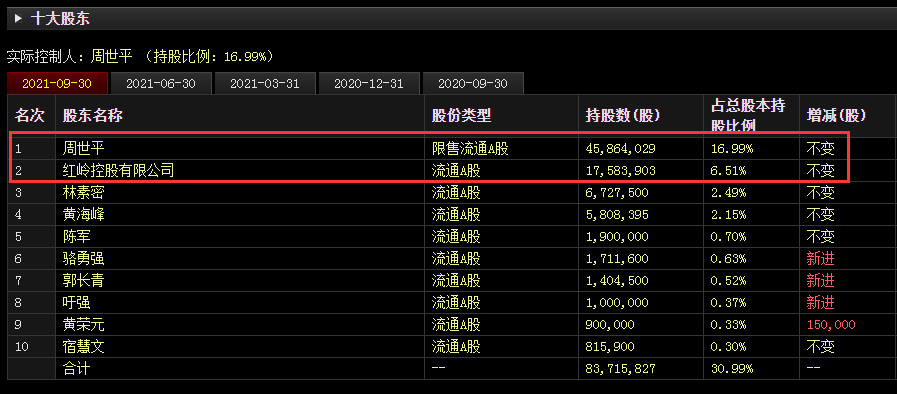View the 2020-09-30 period tab
897x394 pixels.
[x=473, y=83]
